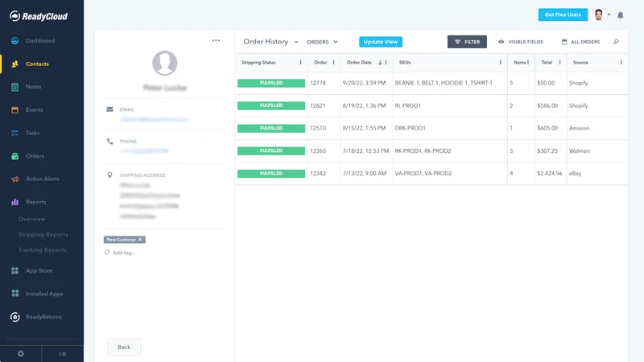Remove the New Customer tag
The height and width of the screenshot is (362, 644).
click(140, 239)
